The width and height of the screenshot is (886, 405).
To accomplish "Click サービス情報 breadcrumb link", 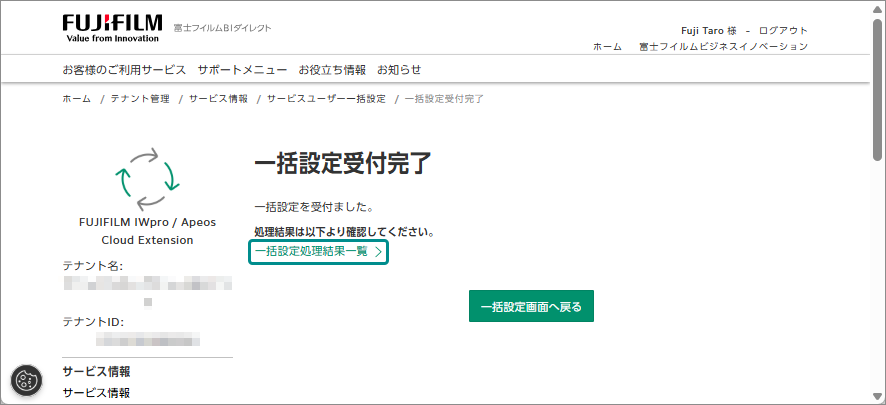I will [218, 99].
